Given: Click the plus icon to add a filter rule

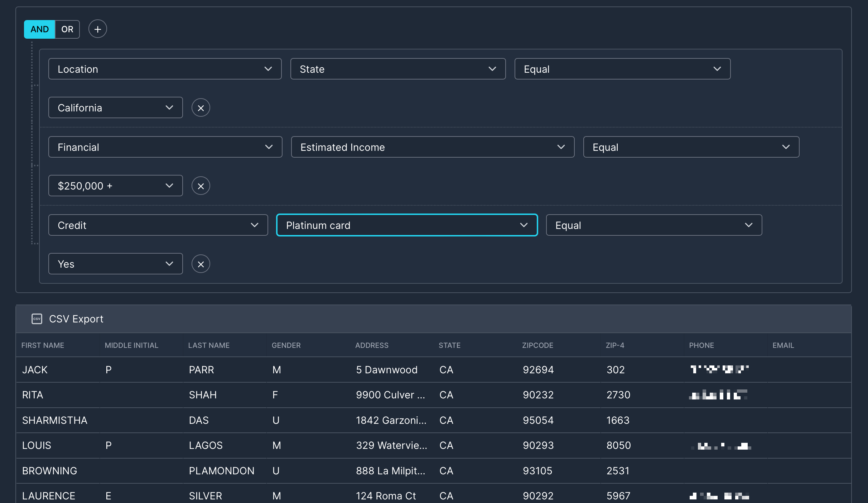Looking at the screenshot, I should pyautogui.click(x=97, y=29).
